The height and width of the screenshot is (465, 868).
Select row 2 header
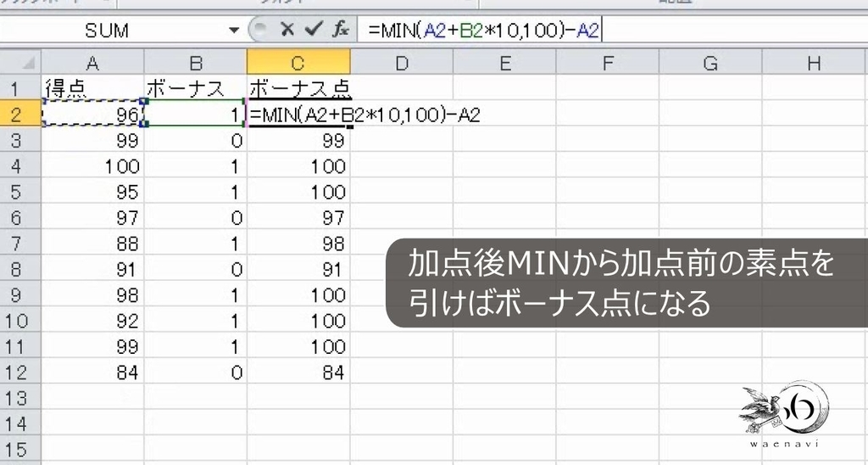(20, 115)
